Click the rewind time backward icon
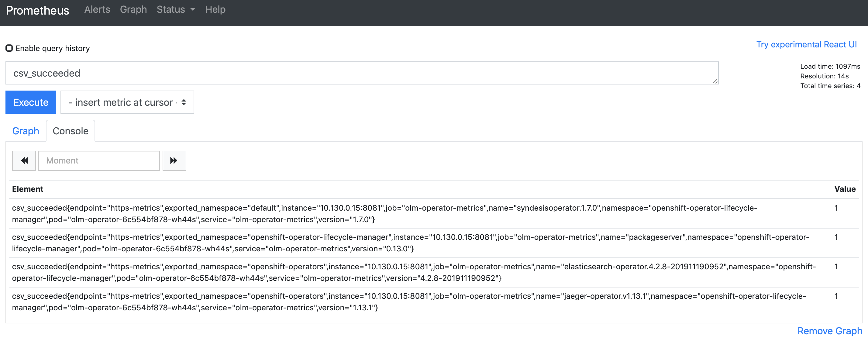This screenshot has width=868, height=341. point(24,160)
